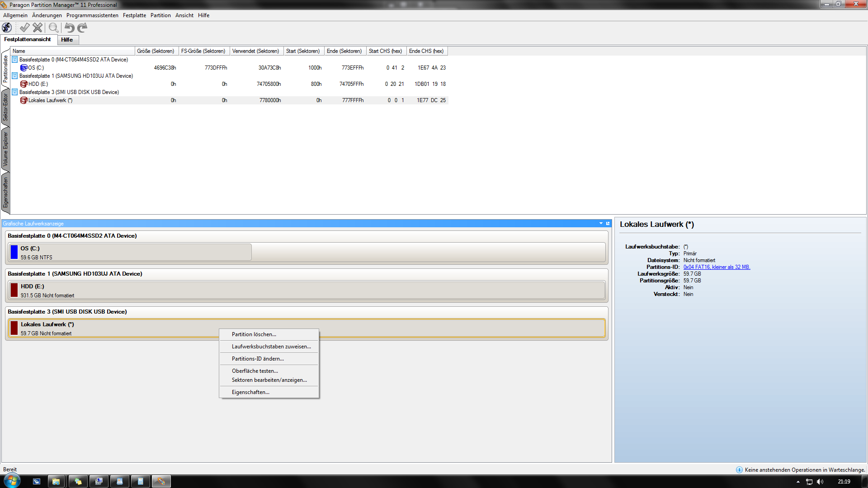Viewport: 868px width, 488px height.
Task: Click blue color block of OS (C:)
Action: coord(14,252)
